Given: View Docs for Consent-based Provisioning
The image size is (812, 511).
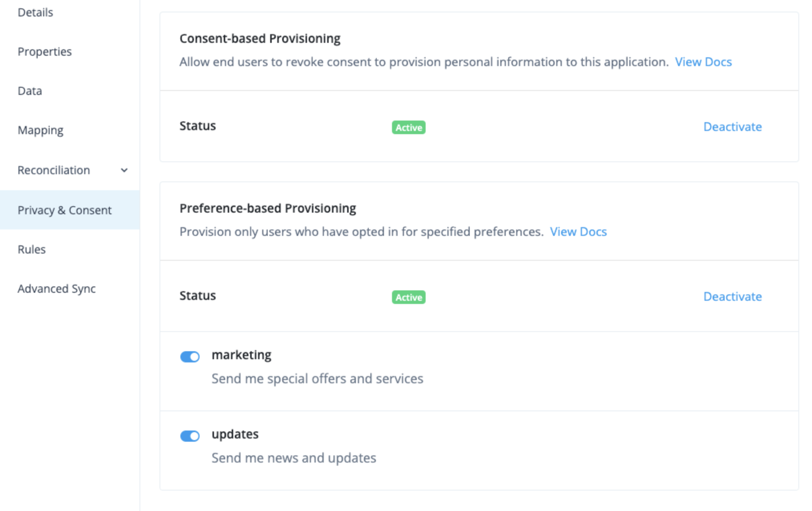Looking at the screenshot, I should [x=703, y=62].
